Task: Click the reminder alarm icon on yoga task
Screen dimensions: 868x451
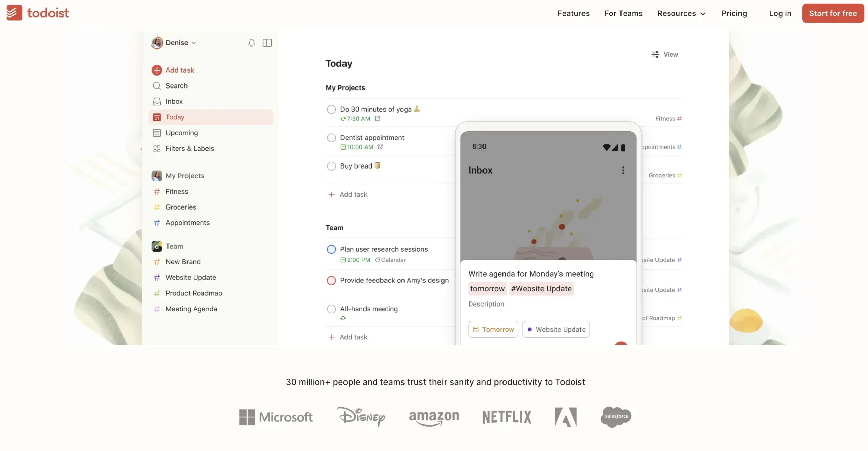Action: pos(377,119)
